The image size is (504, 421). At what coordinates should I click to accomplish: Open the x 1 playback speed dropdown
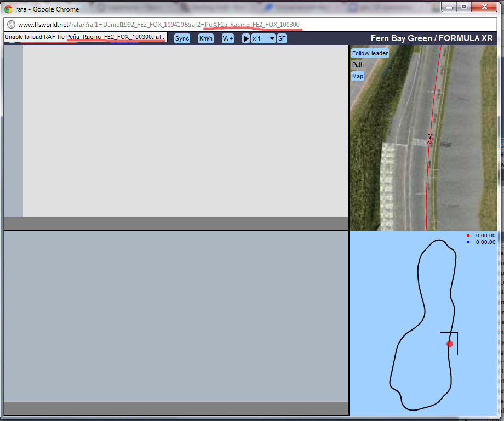click(x=264, y=38)
